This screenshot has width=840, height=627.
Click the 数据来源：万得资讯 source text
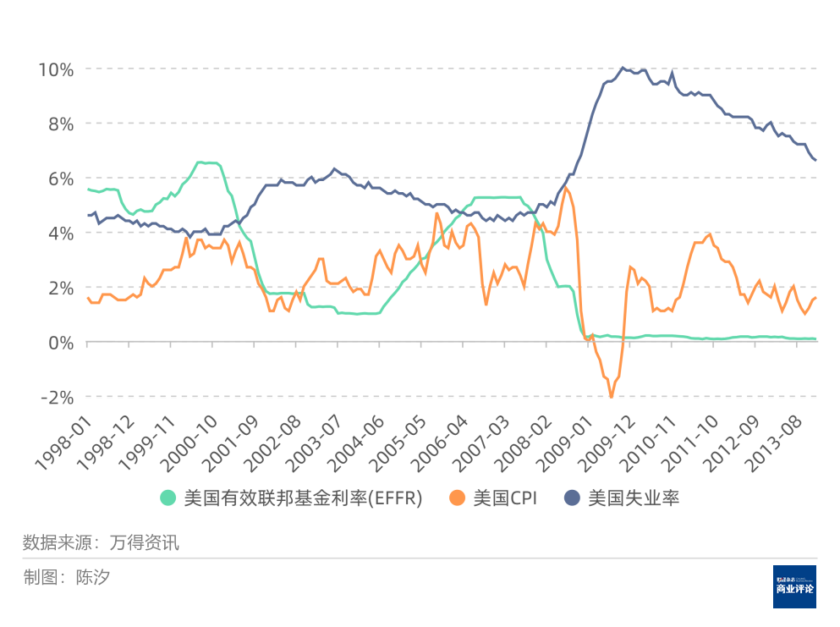coord(101,542)
